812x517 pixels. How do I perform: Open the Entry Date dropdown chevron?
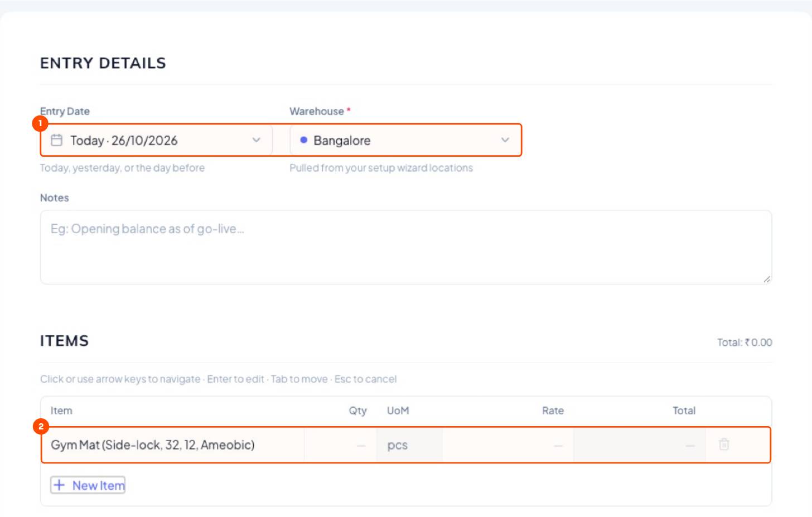click(256, 140)
